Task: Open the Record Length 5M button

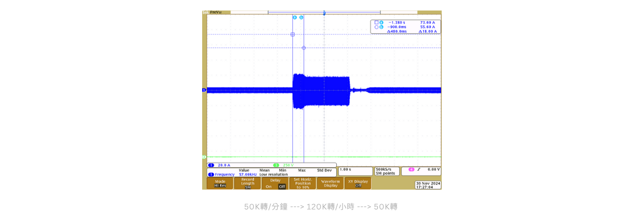Action: coord(248,183)
